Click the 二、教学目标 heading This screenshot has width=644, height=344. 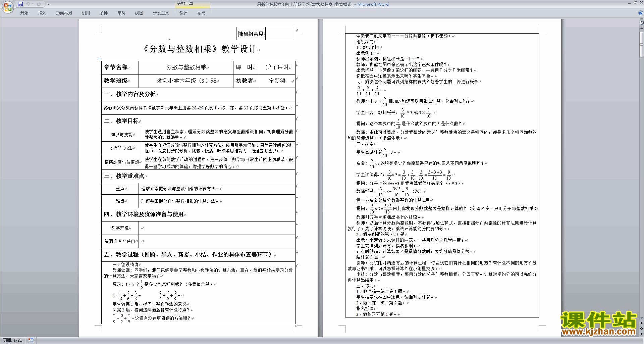coord(121,121)
